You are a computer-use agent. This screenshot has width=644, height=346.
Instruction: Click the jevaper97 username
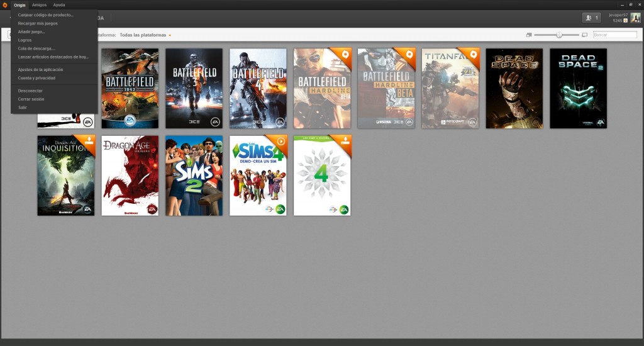[618, 15]
